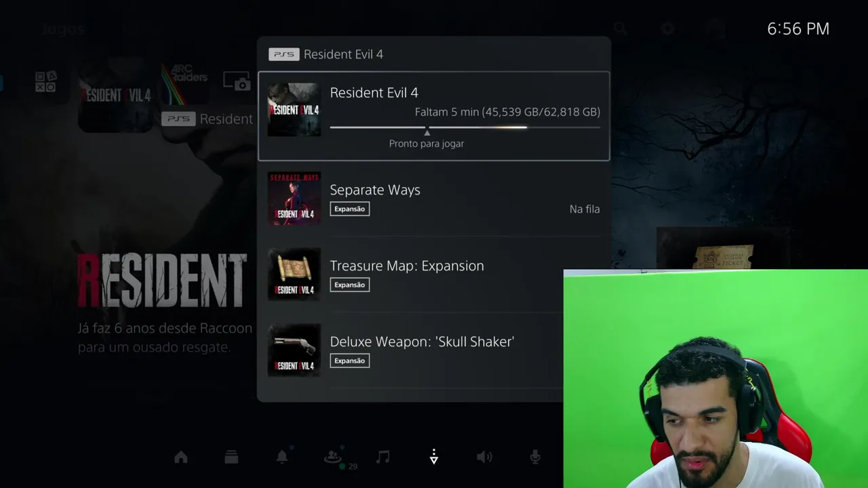
Task: Select Treasure Map: Expansion row
Action: pos(434,274)
